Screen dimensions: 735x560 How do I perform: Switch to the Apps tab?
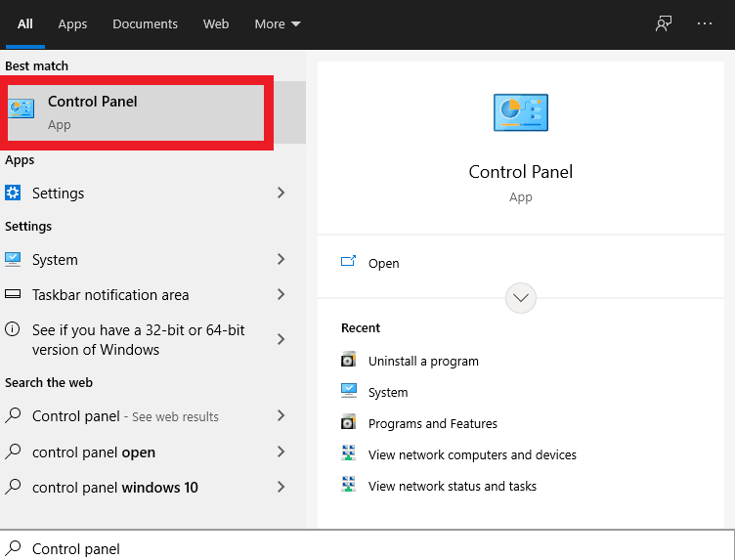(x=72, y=23)
